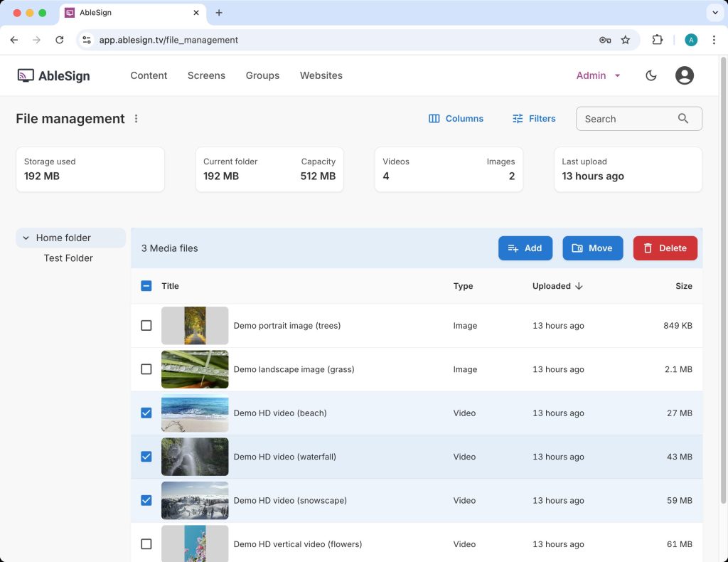Check the Demo portrait image (trees) checkbox

coord(146,326)
